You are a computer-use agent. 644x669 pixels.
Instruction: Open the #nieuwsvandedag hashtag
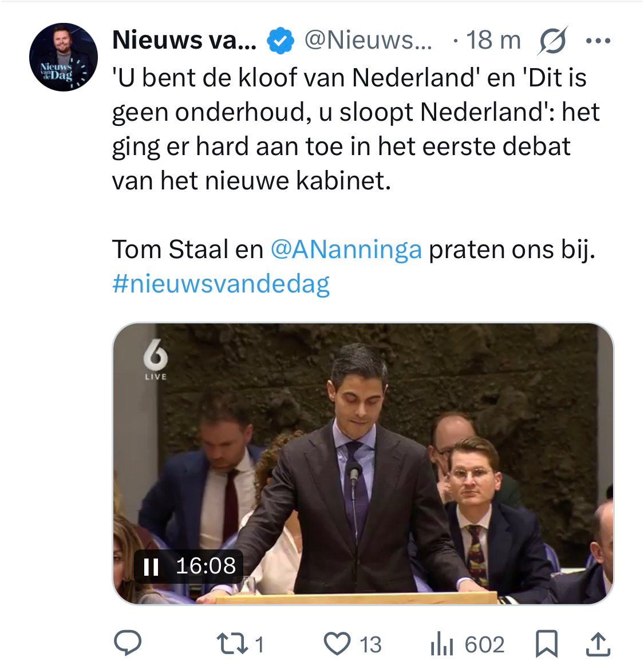221,284
